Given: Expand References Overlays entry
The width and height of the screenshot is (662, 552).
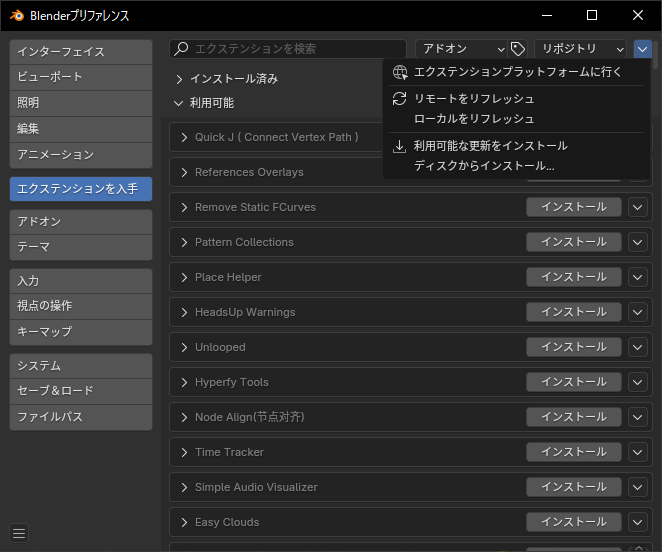Looking at the screenshot, I should 184,172.
